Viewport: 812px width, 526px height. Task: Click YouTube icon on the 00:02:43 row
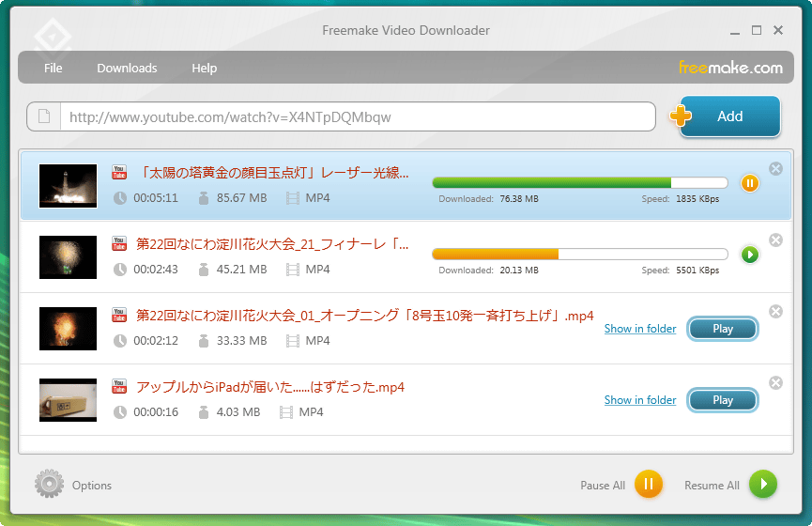point(119,243)
